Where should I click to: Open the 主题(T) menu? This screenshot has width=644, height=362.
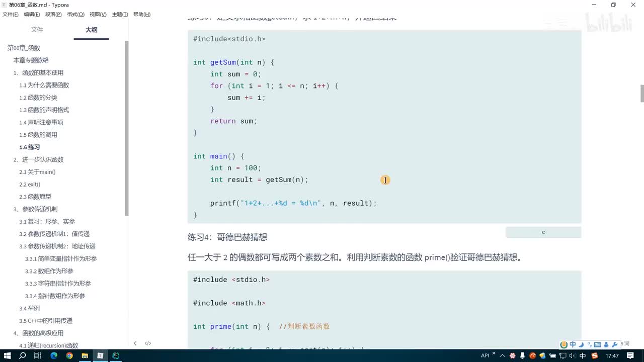pos(120,15)
